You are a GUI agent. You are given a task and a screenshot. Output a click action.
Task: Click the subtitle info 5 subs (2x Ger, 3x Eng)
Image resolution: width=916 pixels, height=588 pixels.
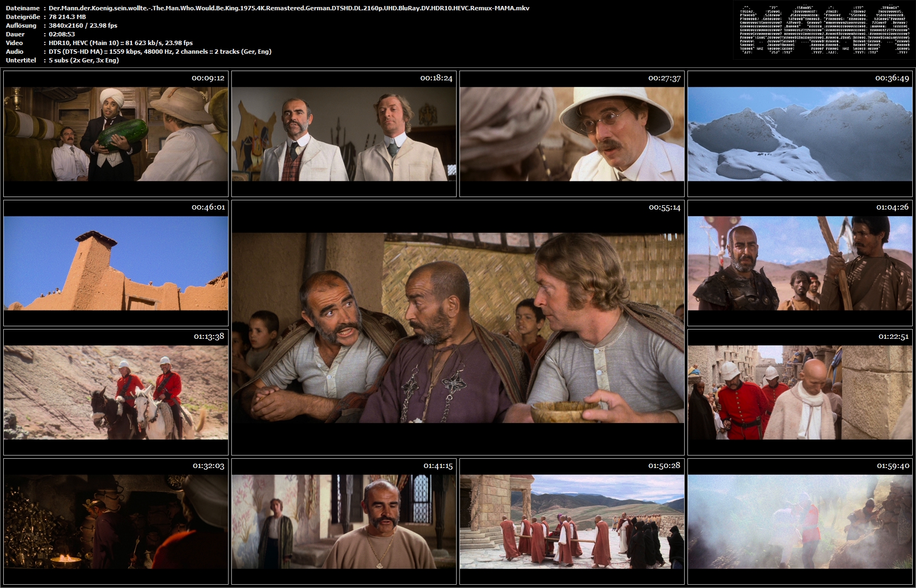(84, 60)
